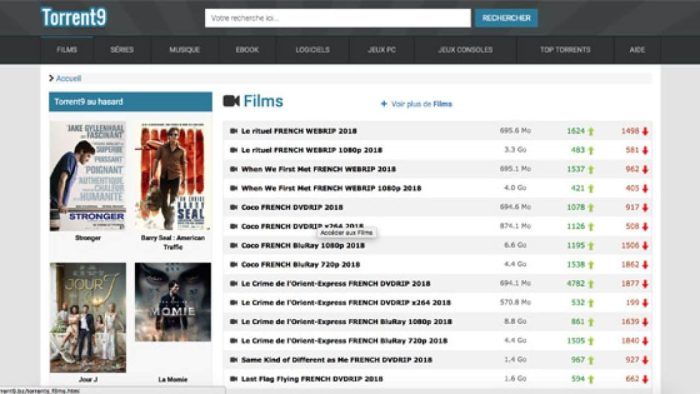
Task: Open 'Le Crime de l'Orient-Express BluRay 1080p'
Action: coord(346,322)
